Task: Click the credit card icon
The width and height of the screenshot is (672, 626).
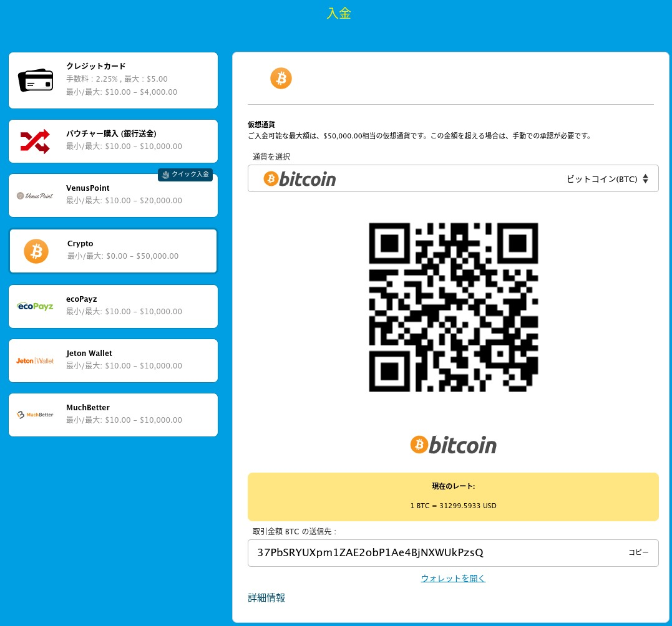Action: click(x=36, y=80)
